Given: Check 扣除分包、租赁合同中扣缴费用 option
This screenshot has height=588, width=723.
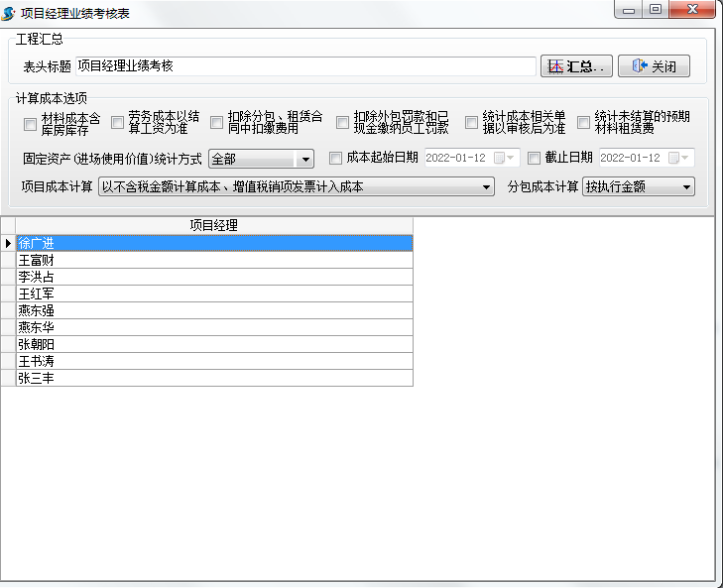Looking at the screenshot, I should pos(216,123).
